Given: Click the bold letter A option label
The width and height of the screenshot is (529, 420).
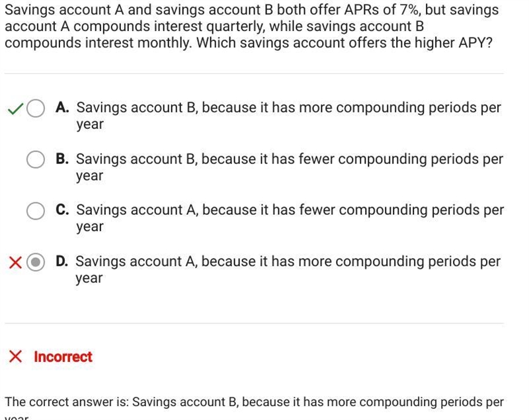Looking at the screenshot, I should (62, 108).
